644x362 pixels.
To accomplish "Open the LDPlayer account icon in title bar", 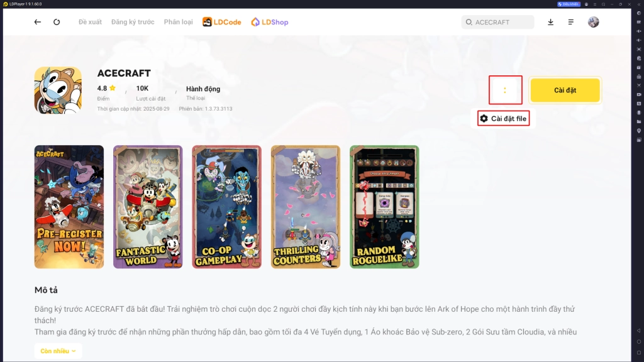I will click(586, 4).
